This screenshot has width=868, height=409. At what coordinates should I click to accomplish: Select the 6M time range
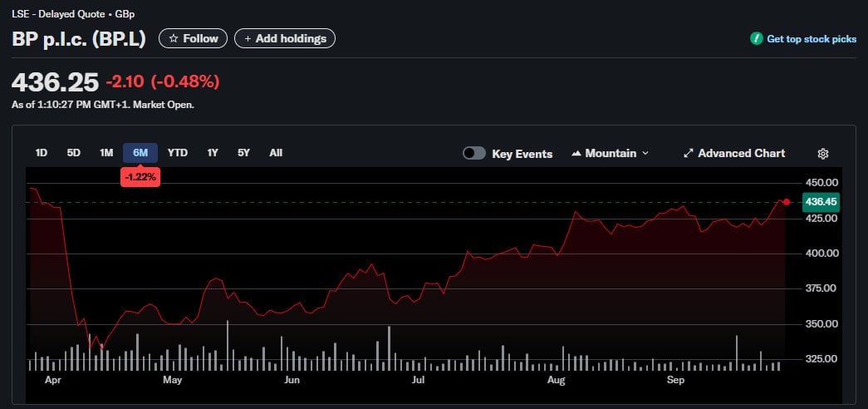(x=140, y=153)
